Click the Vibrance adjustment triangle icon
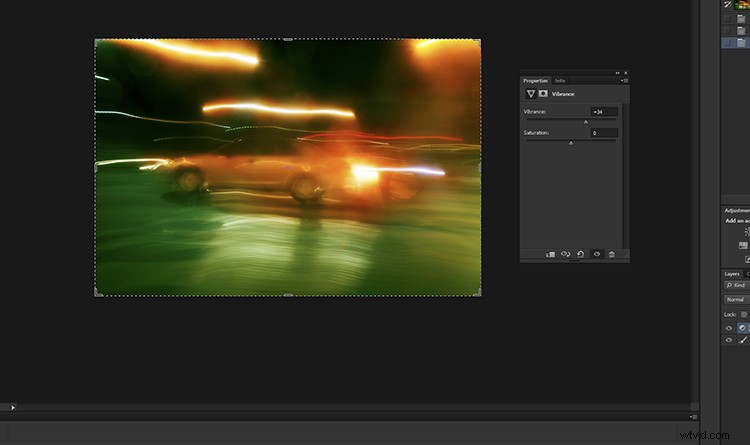This screenshot has width=750, height=445. pyautogui.click(x=530, y=94)
